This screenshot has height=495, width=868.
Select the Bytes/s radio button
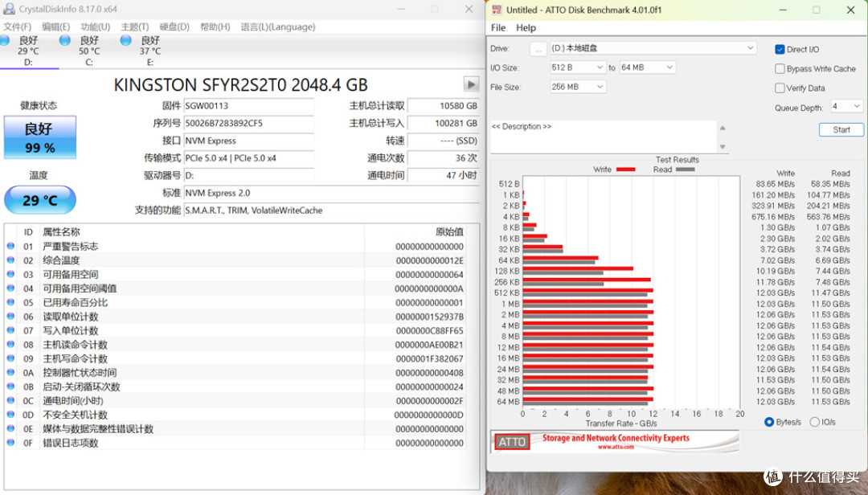pyautogui.click(x=769, y=422)
